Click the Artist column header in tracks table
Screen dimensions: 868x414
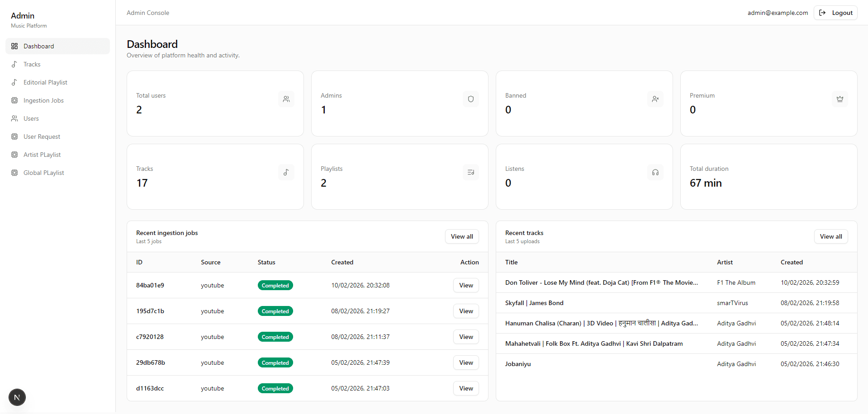pyautogui.click(x=725, y=262)
